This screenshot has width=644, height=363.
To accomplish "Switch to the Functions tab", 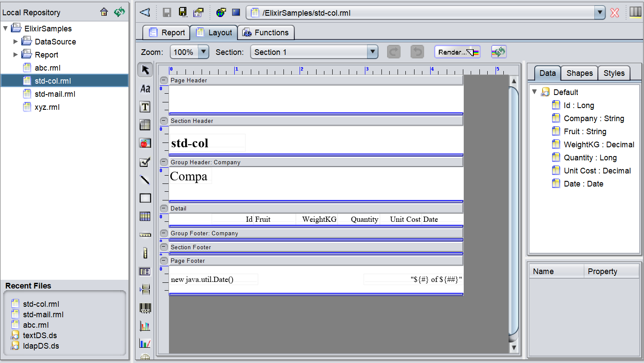I will [x=266, y=33].
